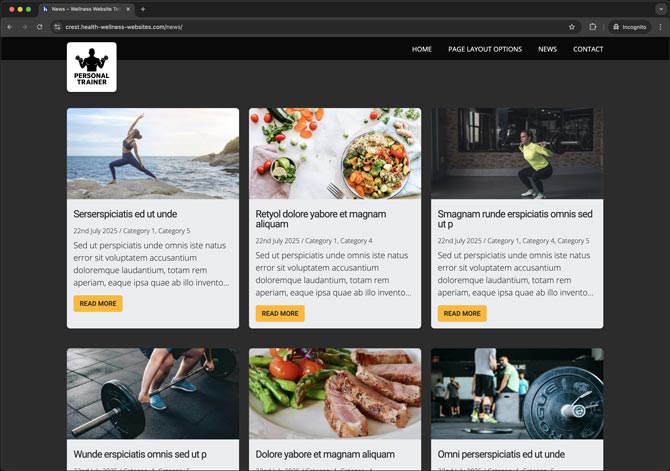The width and height of the screenshot is (670, 471).
Task: Open the extensions puzzle icon
Action: click(593, 27)
